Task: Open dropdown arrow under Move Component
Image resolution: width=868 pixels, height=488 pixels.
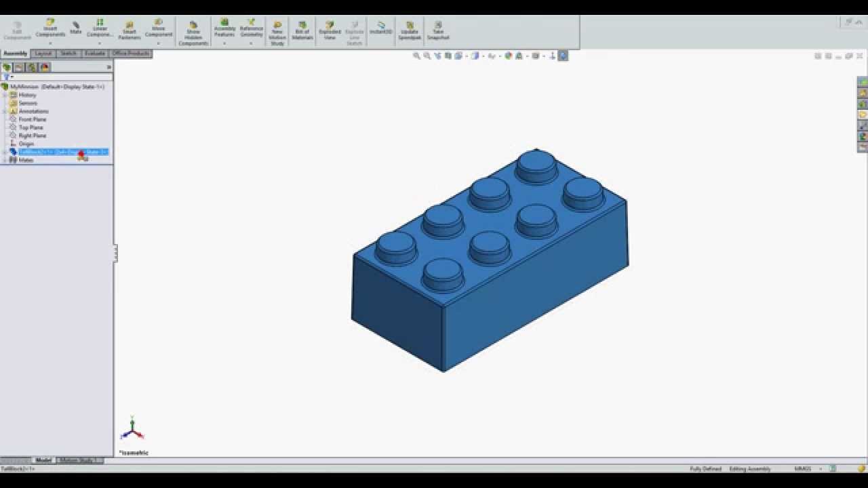Action: [158, 43]
